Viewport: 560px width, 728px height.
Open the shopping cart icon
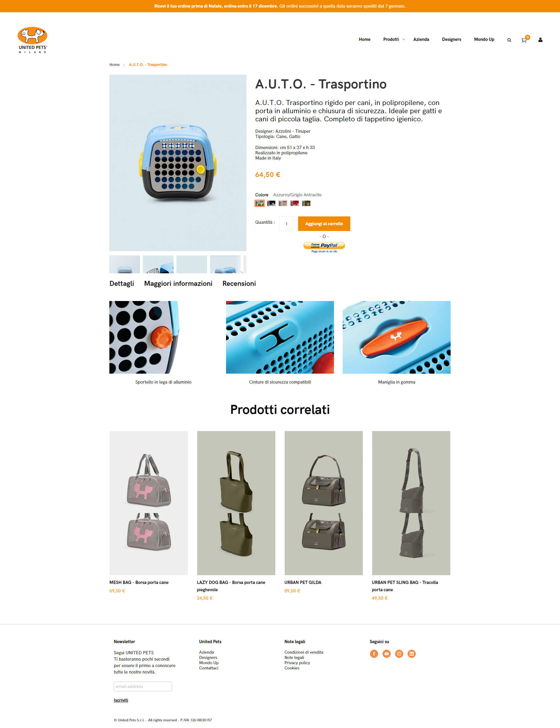(524, 40)
